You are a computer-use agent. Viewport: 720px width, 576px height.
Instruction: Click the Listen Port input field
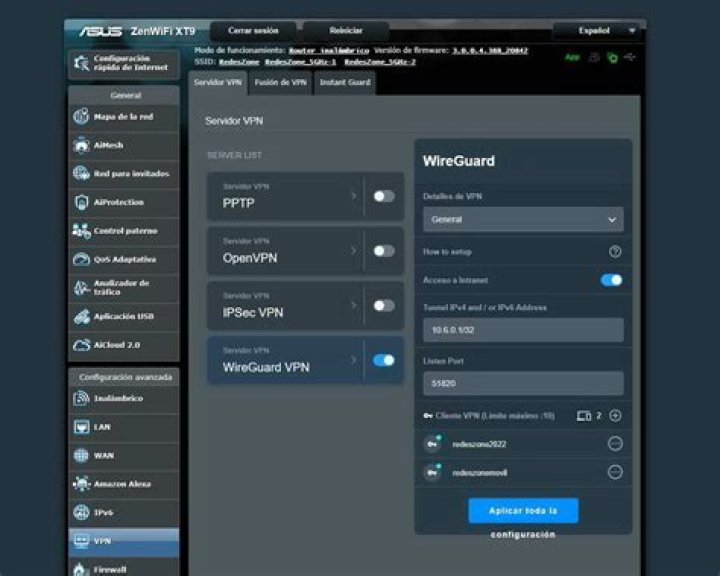[523, 383]
